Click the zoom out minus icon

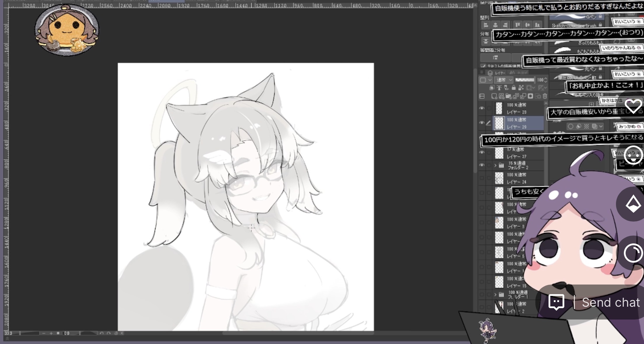click(44, 333)
